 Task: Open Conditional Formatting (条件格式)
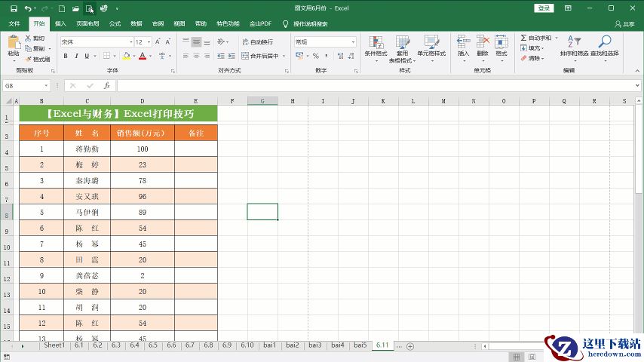coord(376,49)
